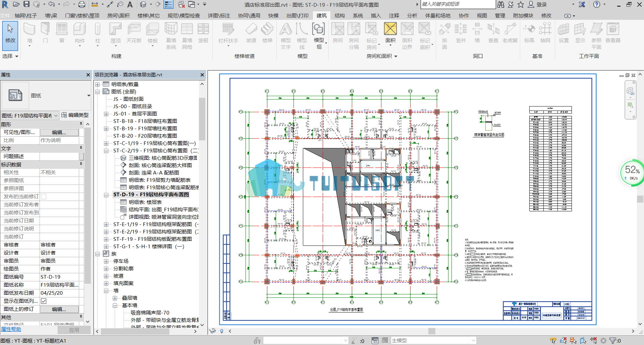
Task: Click the 查看器 (Viewer) work plane icon
Action: (613, 29)
